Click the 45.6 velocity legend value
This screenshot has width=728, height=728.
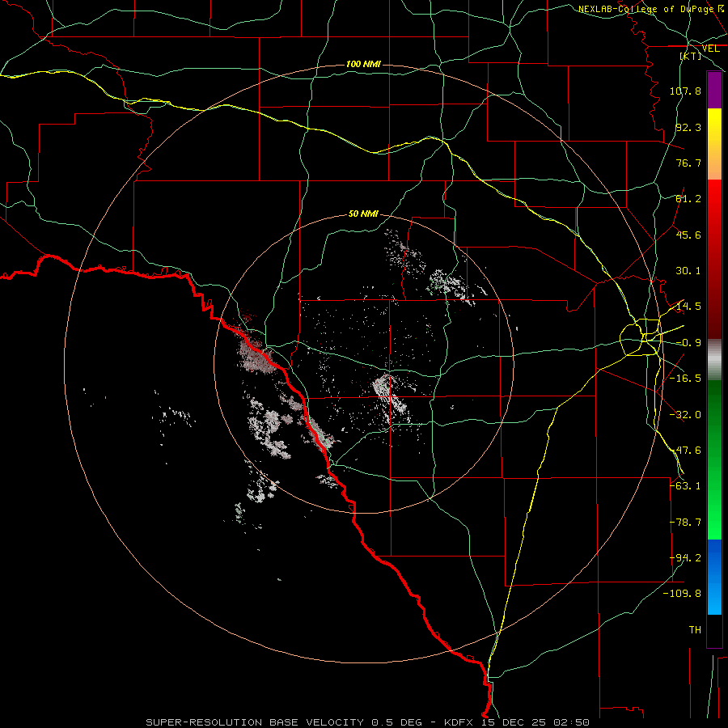click(x=688, y=235)
